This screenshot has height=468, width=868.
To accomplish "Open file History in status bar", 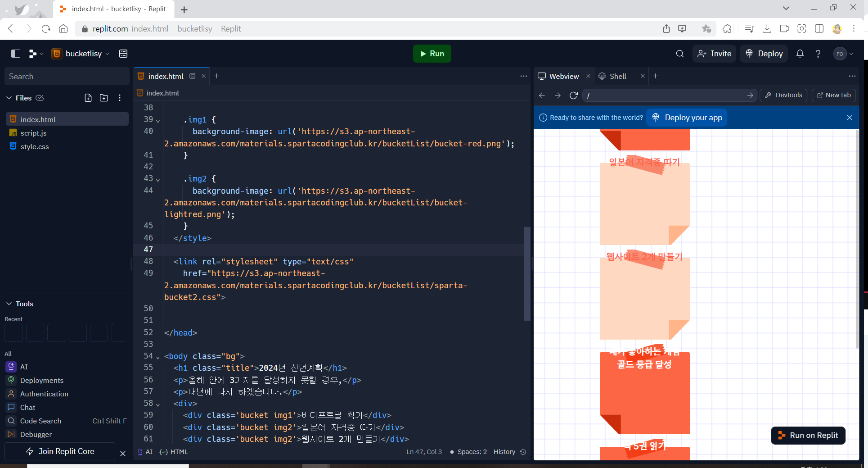I will coord(509,452).
